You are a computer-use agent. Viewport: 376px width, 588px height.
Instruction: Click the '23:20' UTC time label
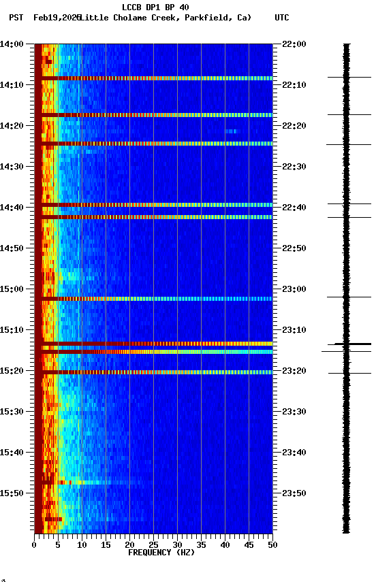pyautogui.click(x=294, y=371)
